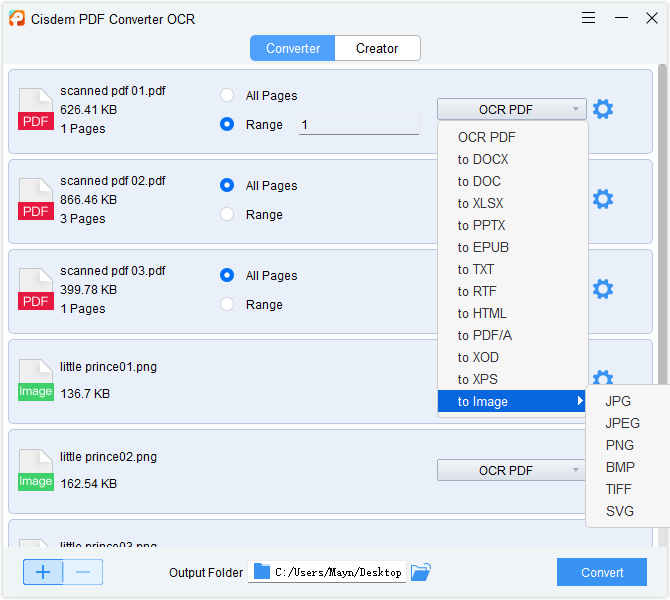Select the scanned pdf 01.pdf file name

tap(113, 91)
